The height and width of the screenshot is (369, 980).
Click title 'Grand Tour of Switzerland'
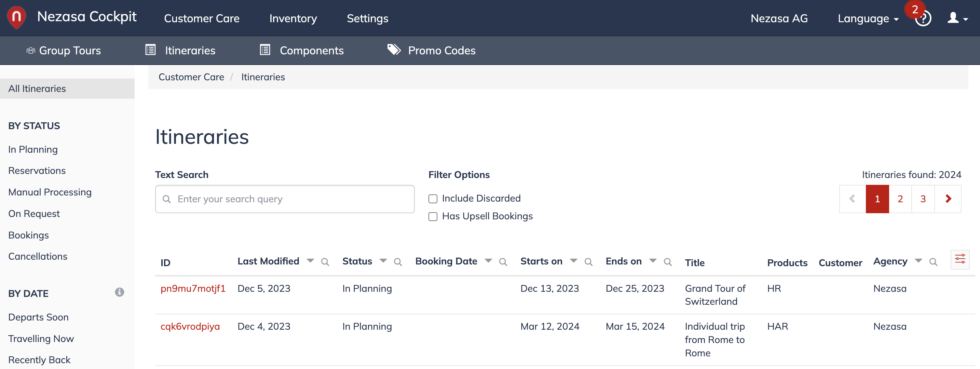(715, 295)
